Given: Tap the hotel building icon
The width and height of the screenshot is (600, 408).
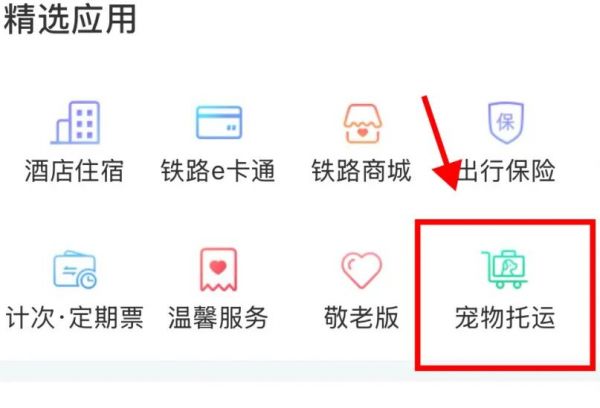Looking at the screenshot, I should [x=75, y=122].
